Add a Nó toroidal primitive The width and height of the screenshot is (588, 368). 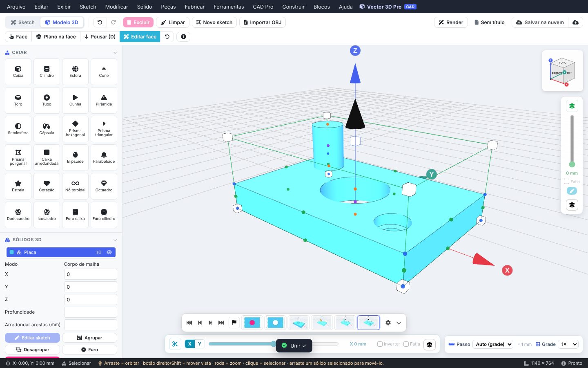click(75, 186)
